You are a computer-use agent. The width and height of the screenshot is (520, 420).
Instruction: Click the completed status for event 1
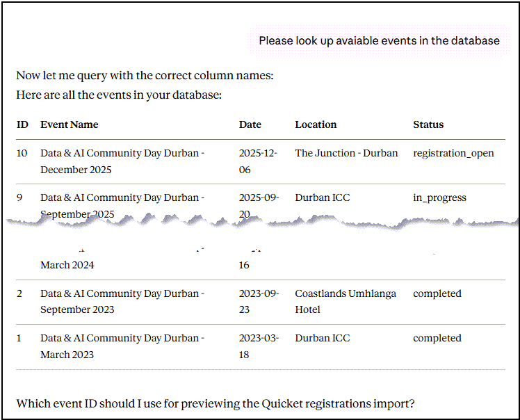coord(437,338)
